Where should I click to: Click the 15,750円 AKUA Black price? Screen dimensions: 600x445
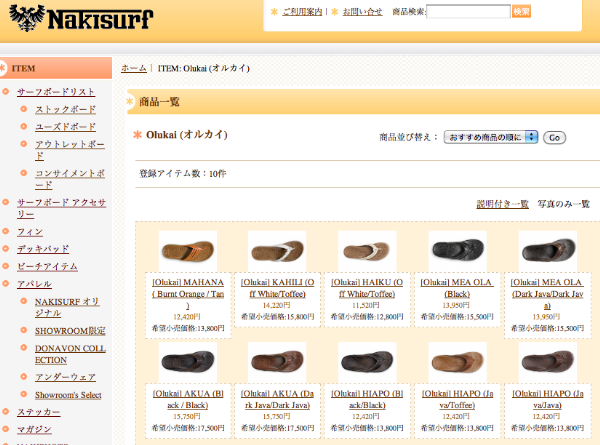[x=187, y=416]
